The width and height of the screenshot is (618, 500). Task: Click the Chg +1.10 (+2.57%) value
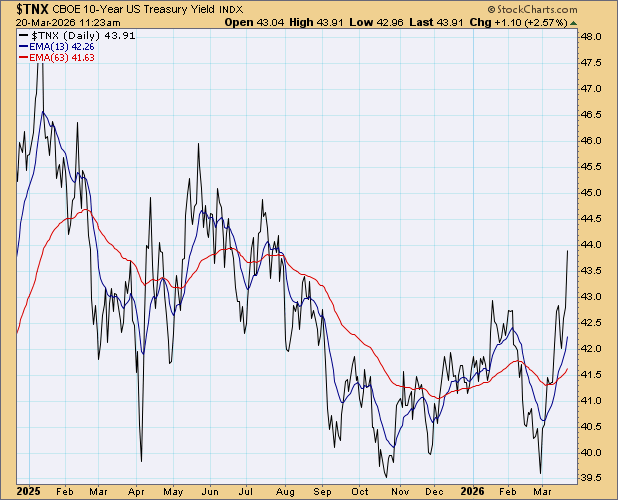point(519,22)
